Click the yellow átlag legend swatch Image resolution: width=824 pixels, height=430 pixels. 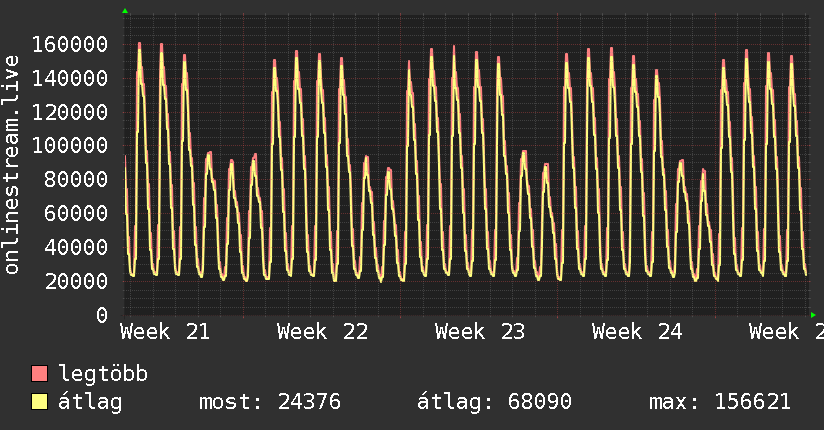click(39, 402)
